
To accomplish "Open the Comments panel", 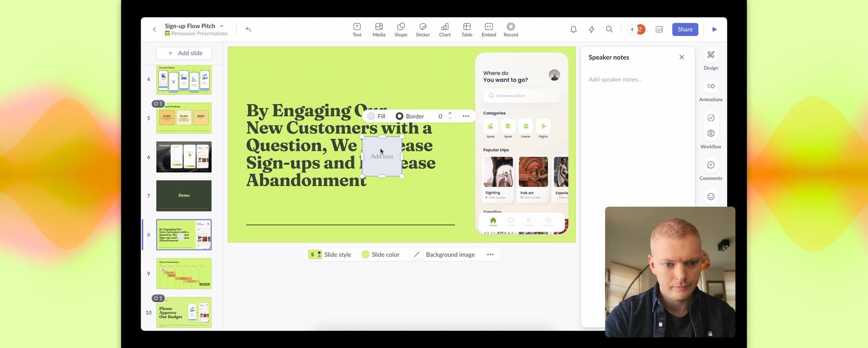I will [x=710, y=169].
